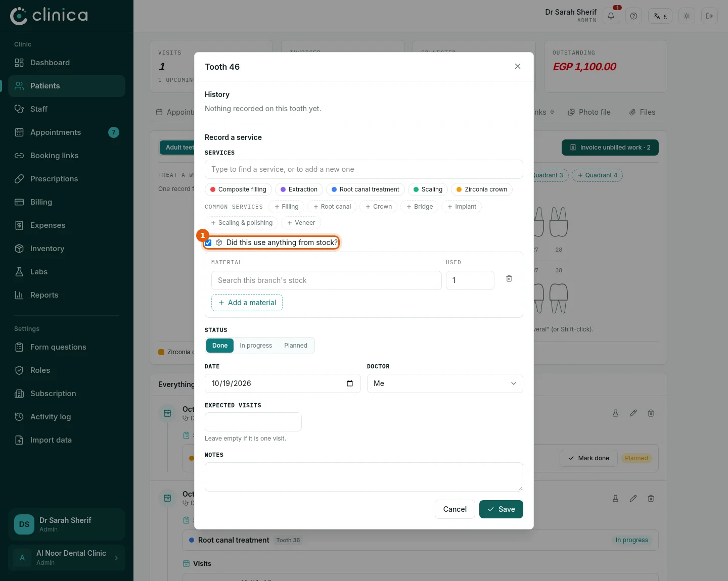
Task: Open the date picker calendar icon
Action: [350, 383]
